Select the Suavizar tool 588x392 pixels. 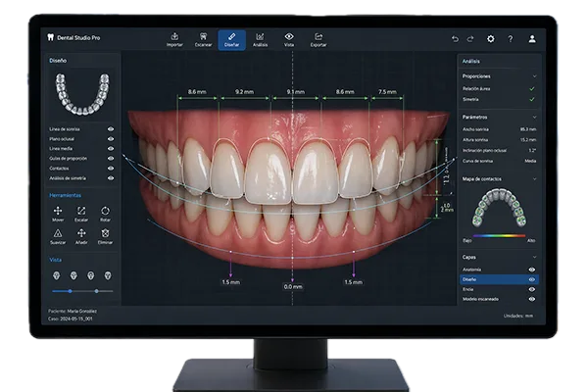(58, 237)
